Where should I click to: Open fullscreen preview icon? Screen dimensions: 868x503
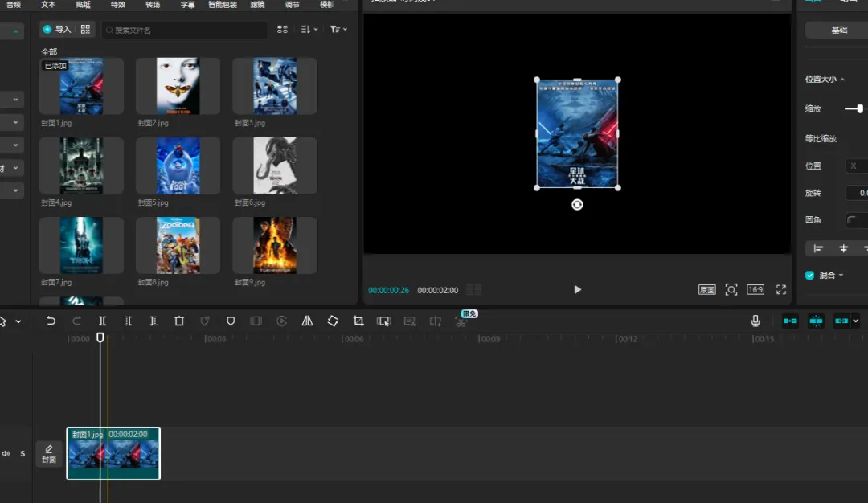(781, 289)
